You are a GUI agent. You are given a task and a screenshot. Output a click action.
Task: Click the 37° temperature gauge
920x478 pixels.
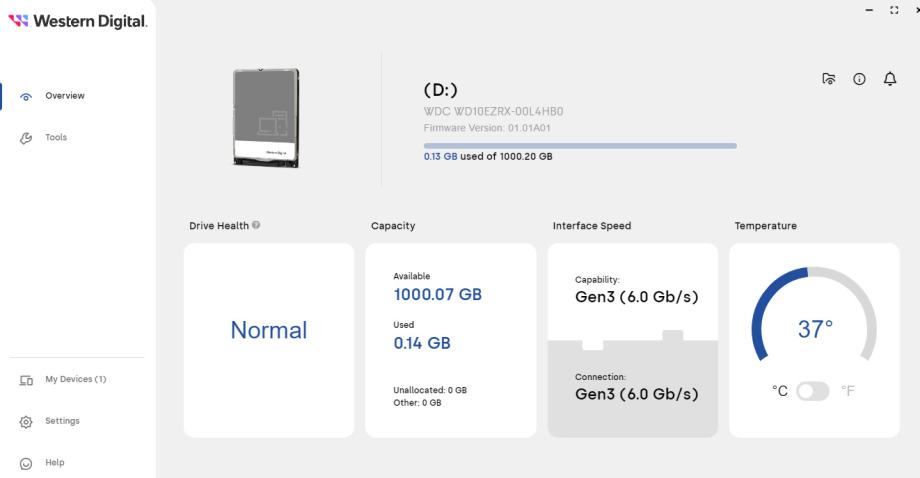click(814, 317)
